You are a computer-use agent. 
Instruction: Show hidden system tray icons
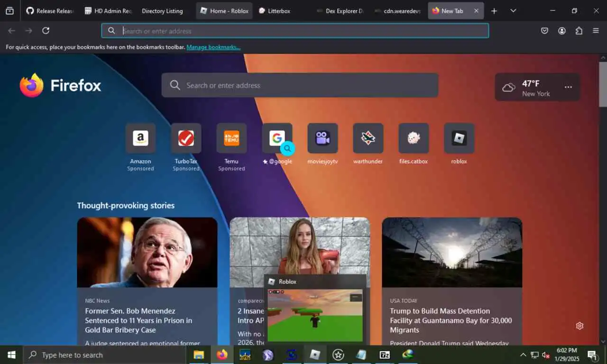pos(523,355)
